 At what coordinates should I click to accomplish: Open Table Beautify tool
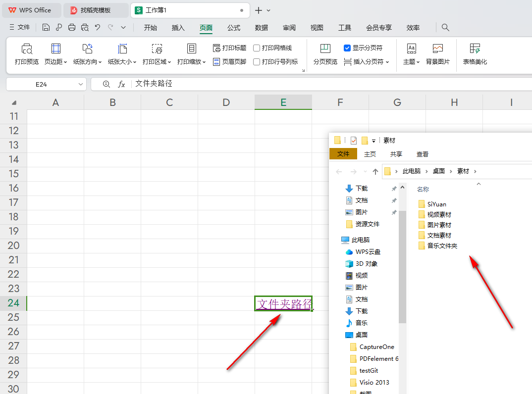(x=475, y=54)
